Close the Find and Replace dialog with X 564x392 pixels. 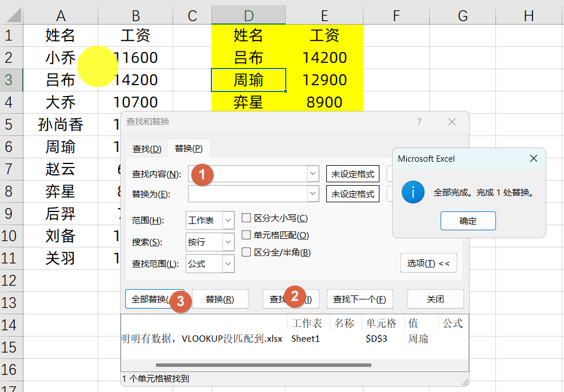pyautogui.click(x=452, y=122)
